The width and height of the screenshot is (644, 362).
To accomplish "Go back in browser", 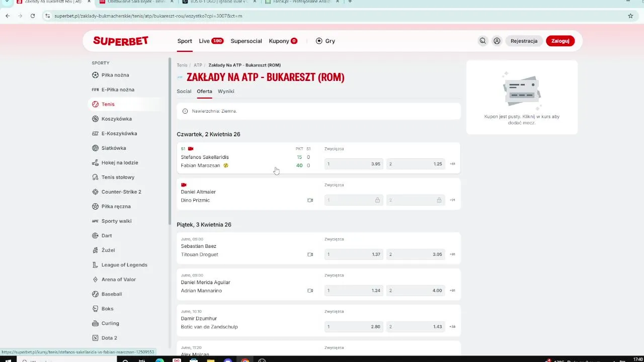I will pos(8,16).
